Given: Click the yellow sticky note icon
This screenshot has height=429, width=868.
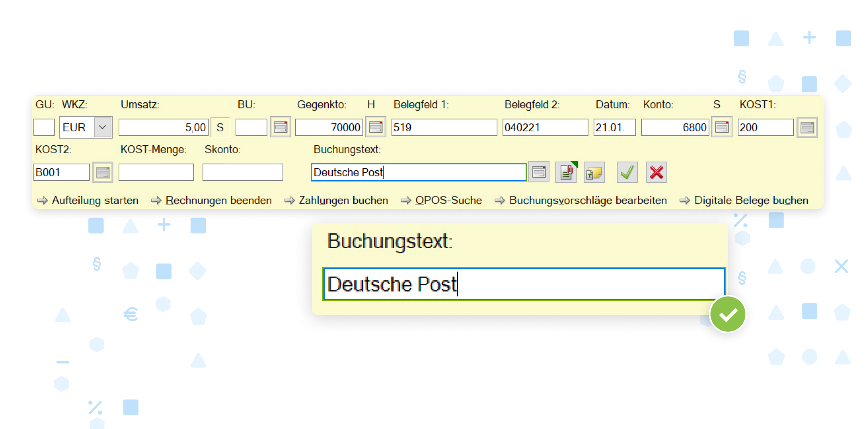Looking at the screenshot, I should coord(594,172).
